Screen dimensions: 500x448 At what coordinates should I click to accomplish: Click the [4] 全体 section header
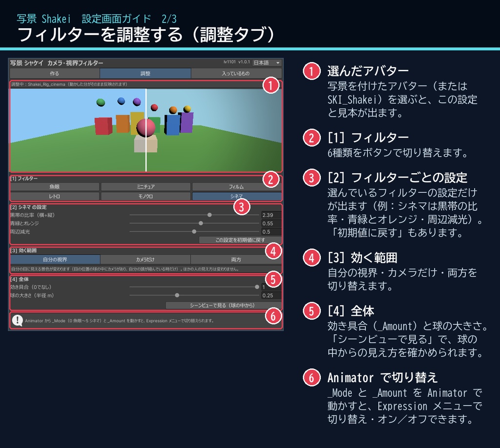(20, 279)
